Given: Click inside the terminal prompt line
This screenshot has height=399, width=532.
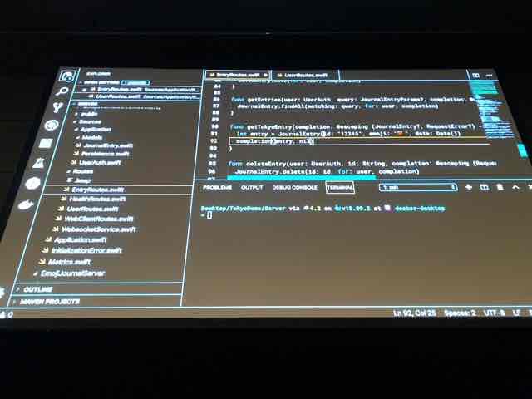Looking at the screenshot, I should [208, 214].
